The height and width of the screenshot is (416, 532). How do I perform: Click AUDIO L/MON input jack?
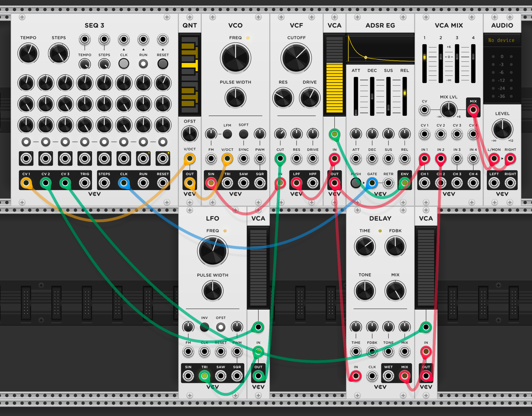[494, 159]
